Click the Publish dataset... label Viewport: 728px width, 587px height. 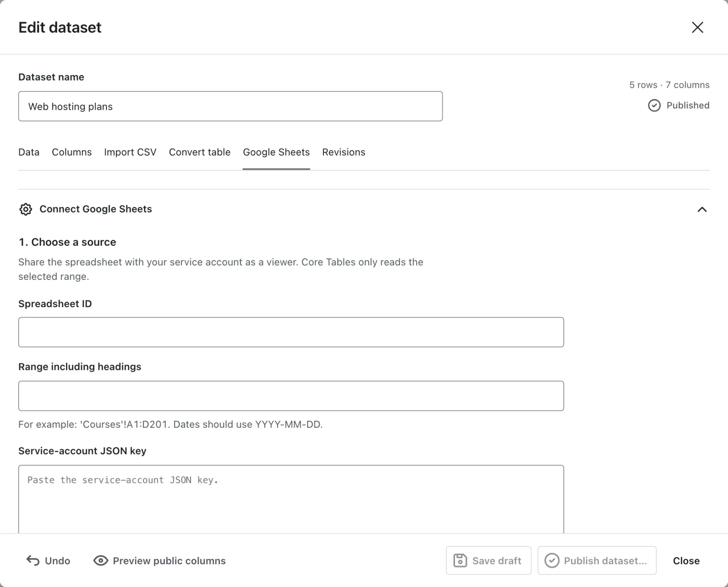605,561
